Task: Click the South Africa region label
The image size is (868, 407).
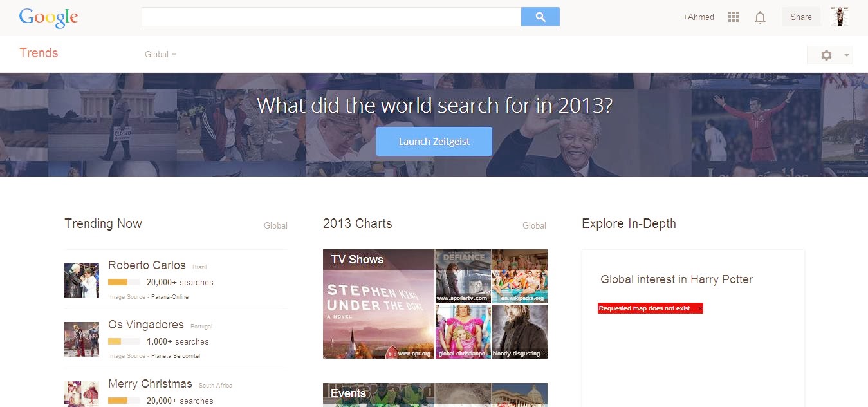Action: coord(216,386)
